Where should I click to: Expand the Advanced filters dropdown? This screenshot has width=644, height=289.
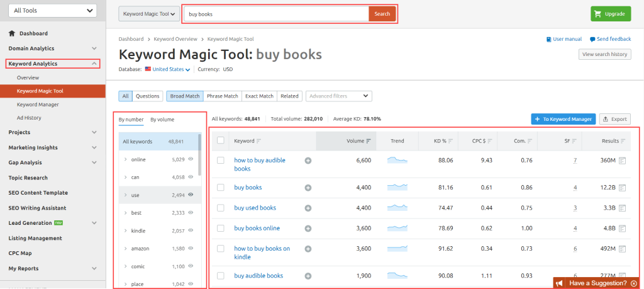tap(338, 96)
